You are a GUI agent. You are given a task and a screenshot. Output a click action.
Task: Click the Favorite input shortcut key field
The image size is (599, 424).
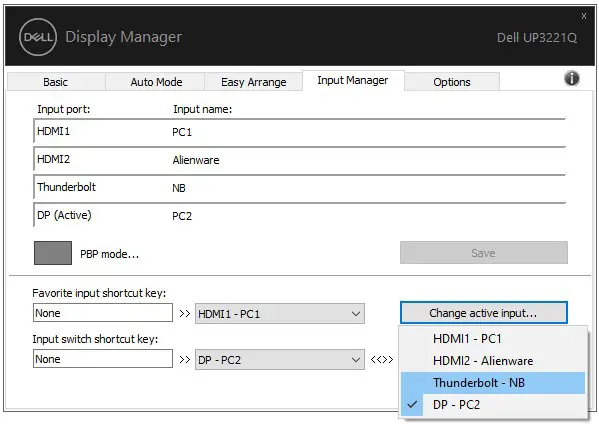pyautogui.click(x=103, y=313)
